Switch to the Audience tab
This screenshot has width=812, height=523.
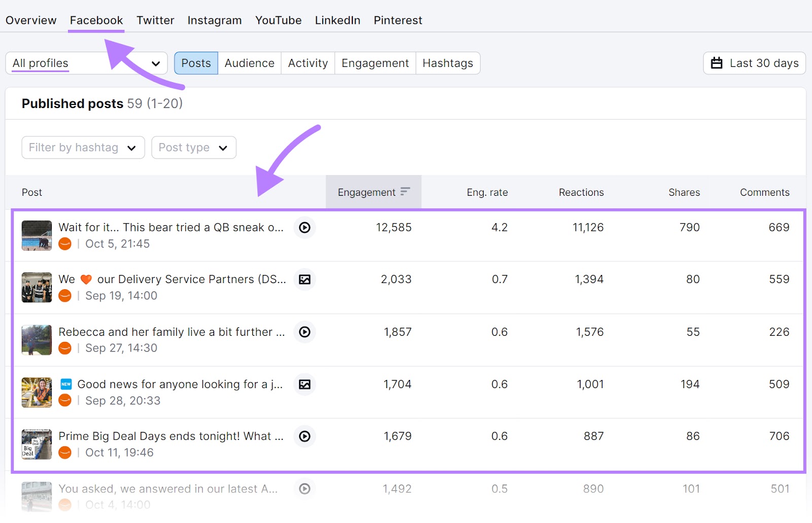pyautogui.click(x=249, y=63)
